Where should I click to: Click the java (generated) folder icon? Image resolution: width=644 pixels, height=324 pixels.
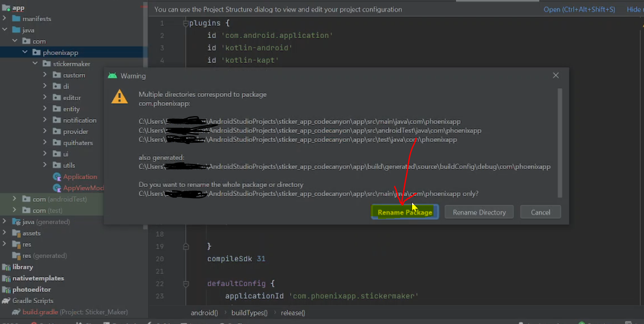[x=16, y=222]
